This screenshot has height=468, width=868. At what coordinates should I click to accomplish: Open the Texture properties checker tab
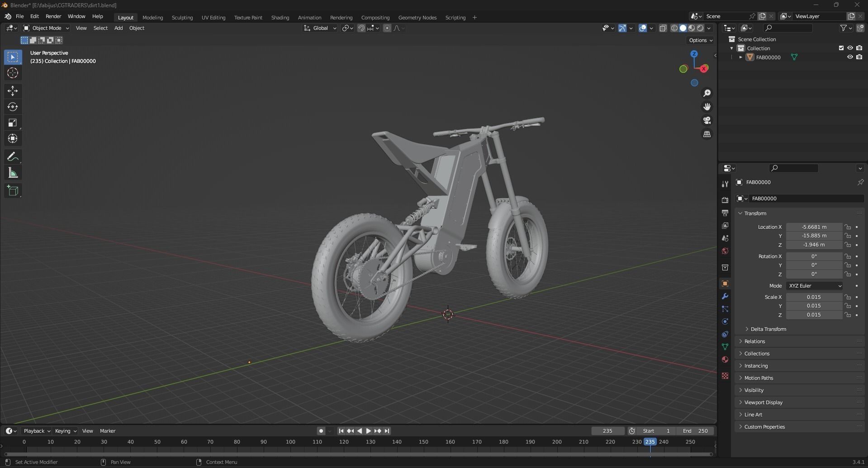click(x=725, y=376)
